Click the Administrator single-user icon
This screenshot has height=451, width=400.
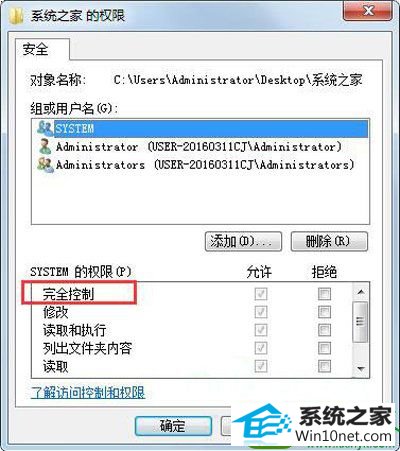point(45,147)
